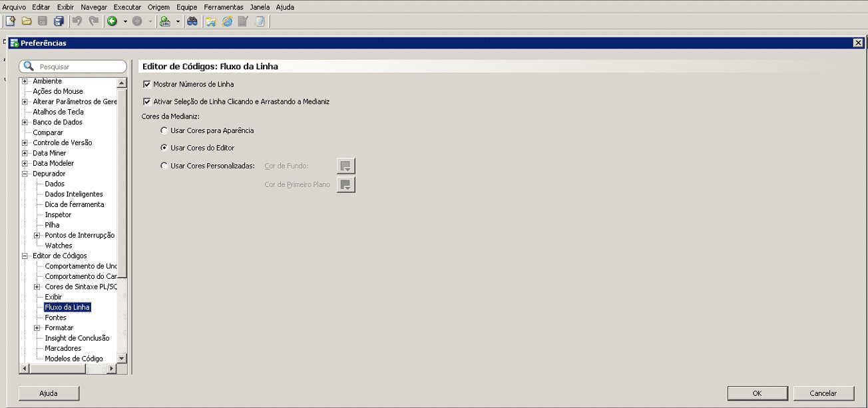The width and height of the screenshot is (868, 408).
Task: Click inside the Pesquisar search field
Action: 73,66
